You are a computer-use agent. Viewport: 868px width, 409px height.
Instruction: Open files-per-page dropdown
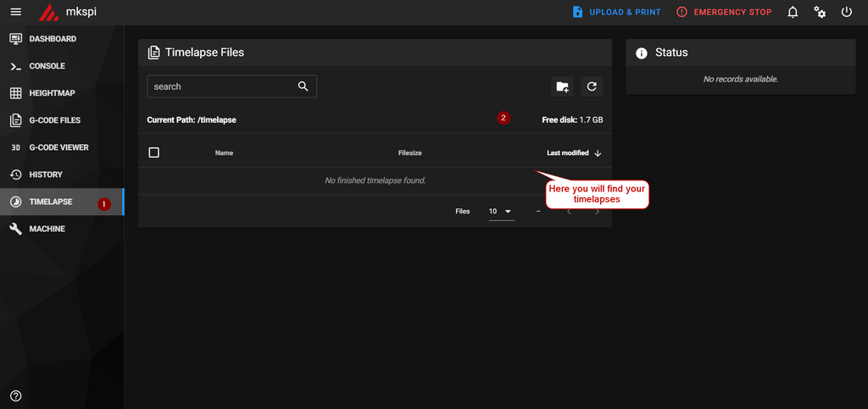[x=501, y=212]
